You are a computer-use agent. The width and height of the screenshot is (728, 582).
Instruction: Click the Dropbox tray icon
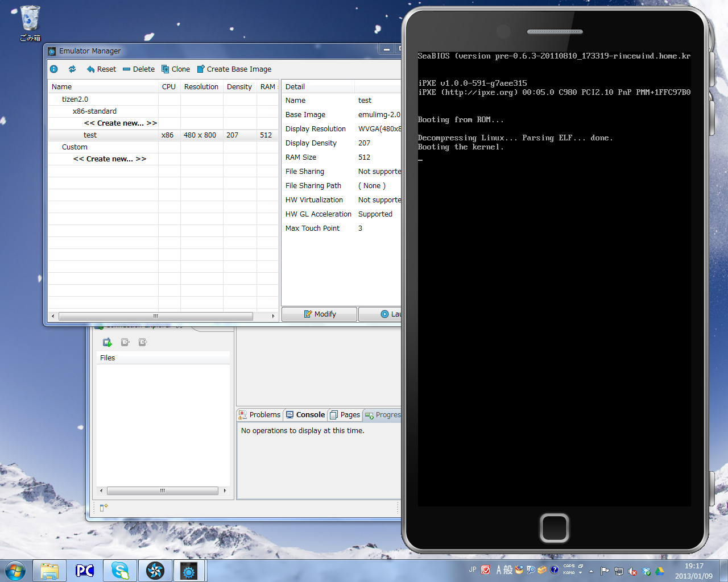click(x=646, y=571)
